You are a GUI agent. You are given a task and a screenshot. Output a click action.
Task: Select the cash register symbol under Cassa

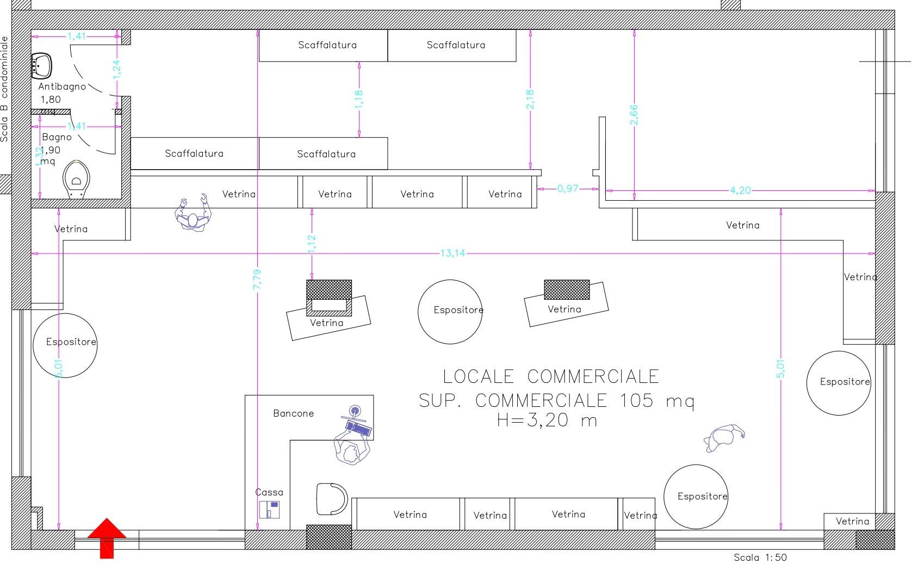(x=269, y=510)
